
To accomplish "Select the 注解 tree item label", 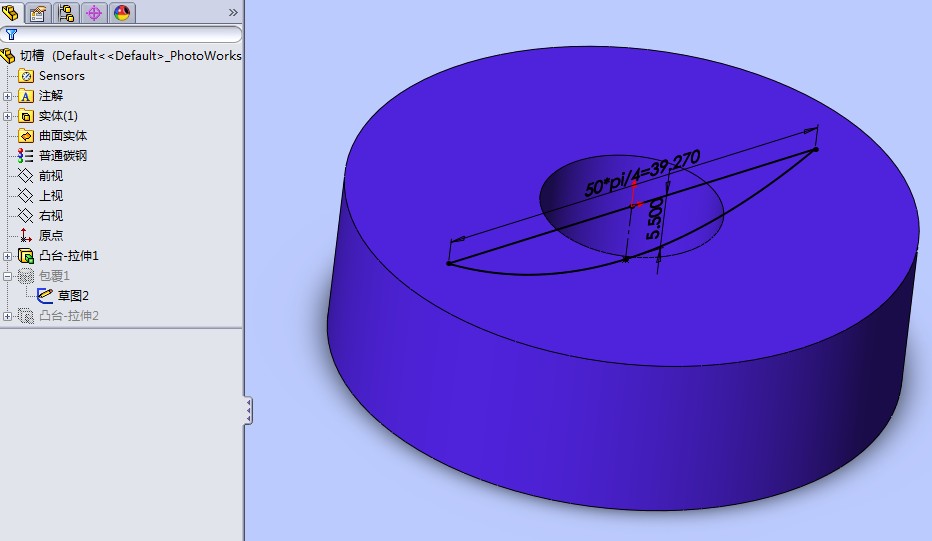I will [x=51, y=96].
